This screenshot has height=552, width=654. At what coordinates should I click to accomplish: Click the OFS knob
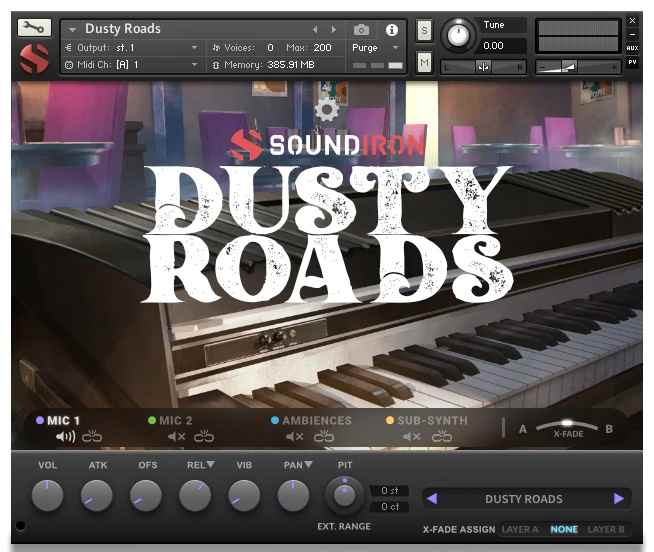pos(146,495)
